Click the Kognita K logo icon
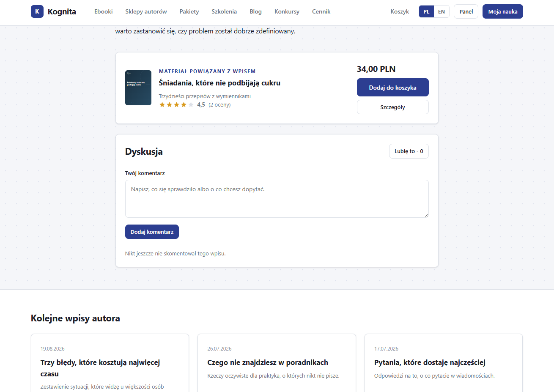The width and height of the screenshot is (554, 392). (37, 11)
